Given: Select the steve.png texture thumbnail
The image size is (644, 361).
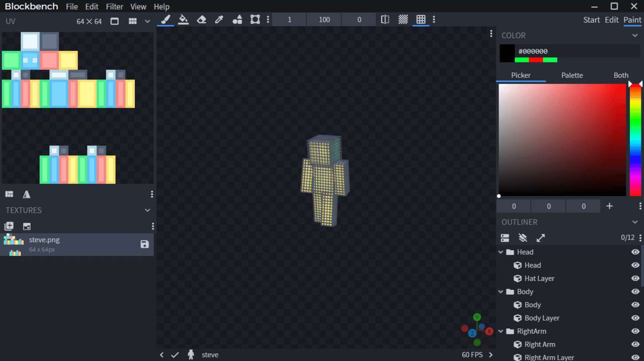Looking at the screenshot, I should (x=14, y=245).
